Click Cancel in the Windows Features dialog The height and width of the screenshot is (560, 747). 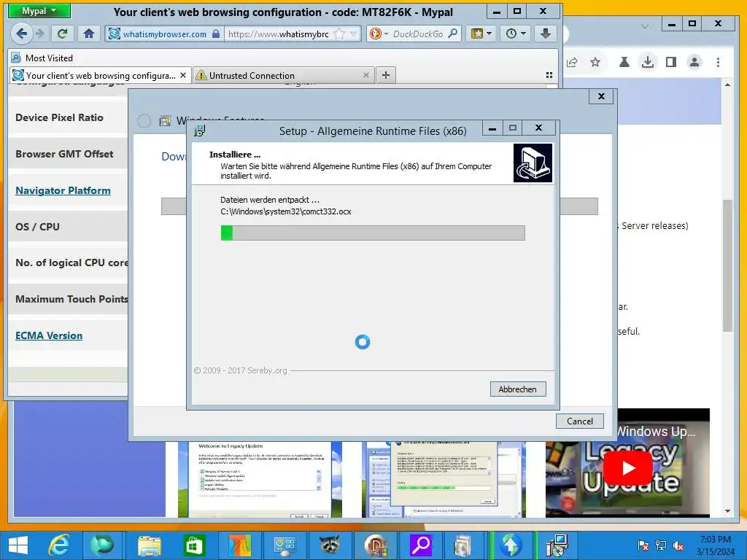[580, 421]
